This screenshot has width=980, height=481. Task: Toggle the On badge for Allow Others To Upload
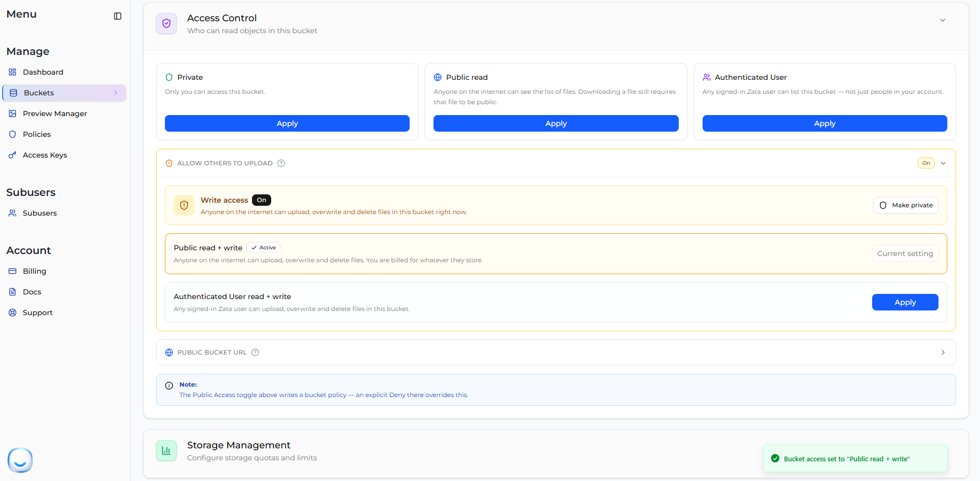926,163
